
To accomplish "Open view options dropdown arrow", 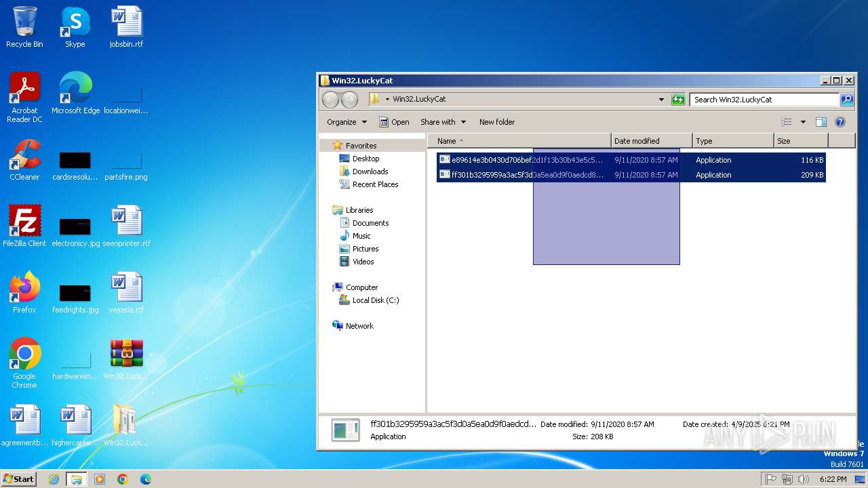I will pos(803,122).
